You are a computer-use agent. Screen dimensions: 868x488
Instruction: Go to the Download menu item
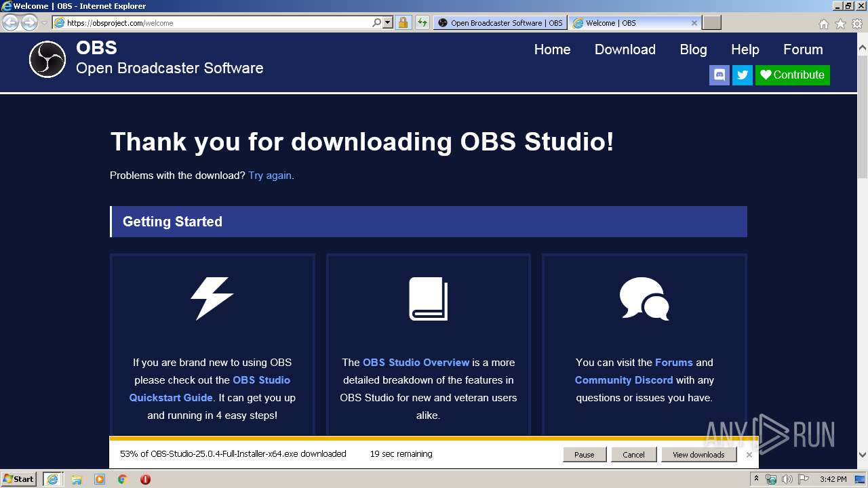625,49
